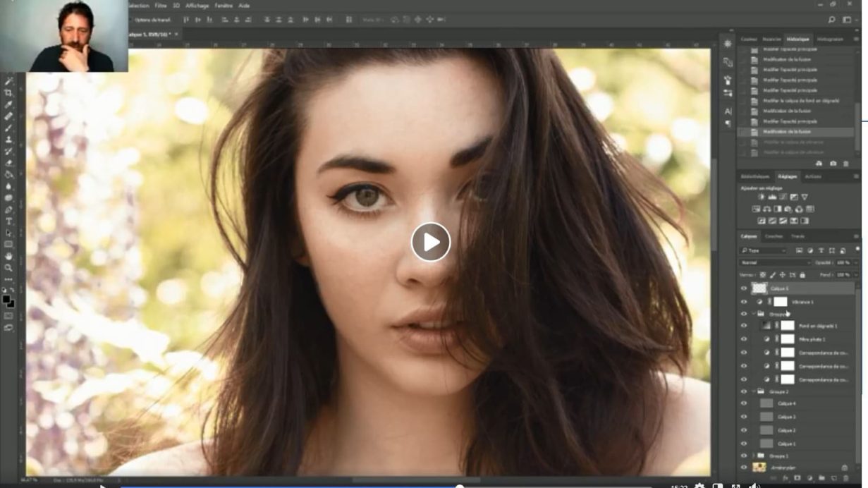This screenshot has width=868, height=488.
Task: Open the Character panel icon in collapsed dock
Action: tap(728, 111)
